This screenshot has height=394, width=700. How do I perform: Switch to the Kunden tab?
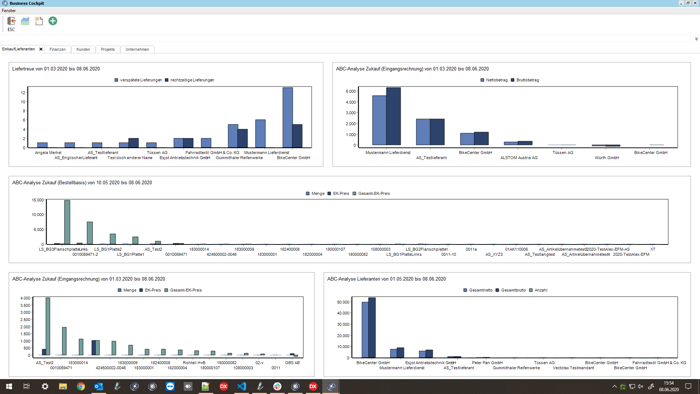[x=83, y=50]
